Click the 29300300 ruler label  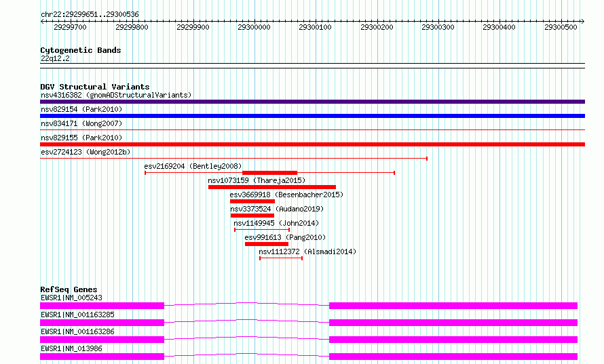tap(438, 27)
